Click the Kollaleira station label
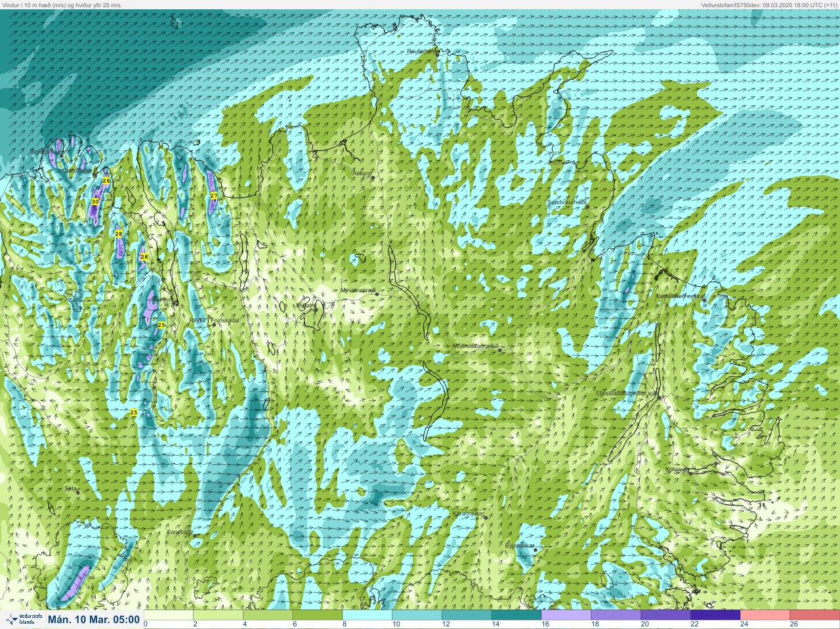Viewport: 840px width, 629px height. (677, 469)
